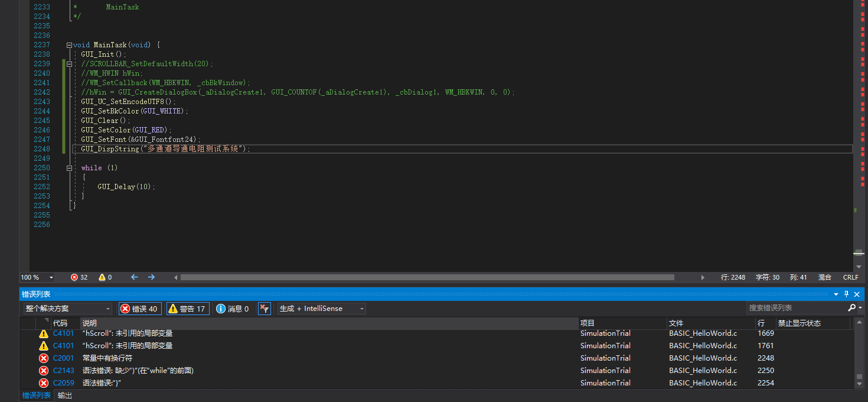Screen dimensions: 868x402
Task: Open the C2143 error code link
Action: click(64, 371)
